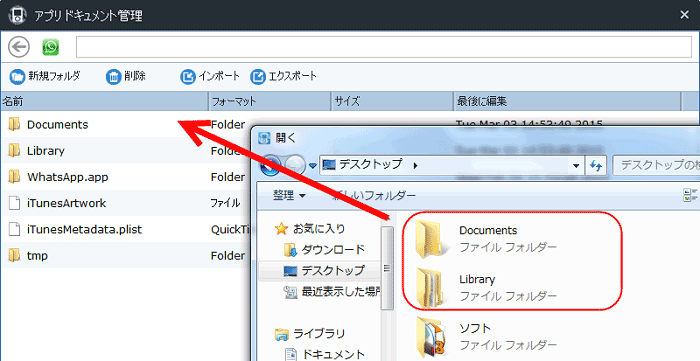
Task: Click the インポート import button
Action: [x=210, y=76]
